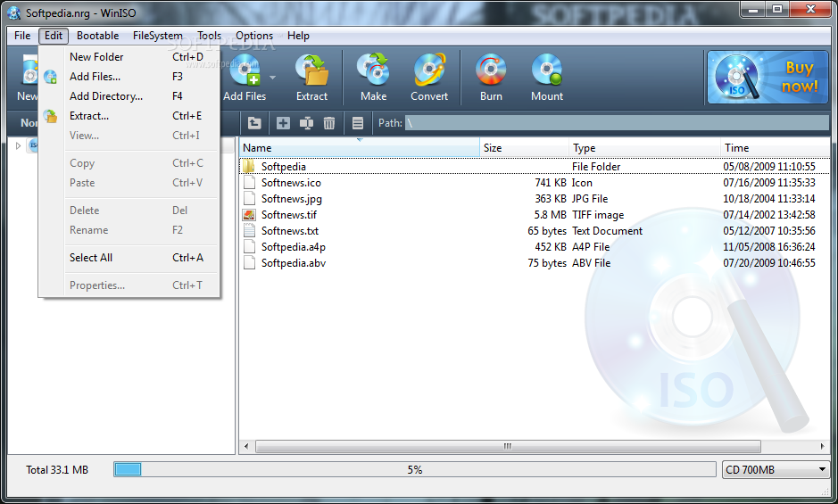Open the Help menu
This screenshot has height=504, width=838.
298,36
